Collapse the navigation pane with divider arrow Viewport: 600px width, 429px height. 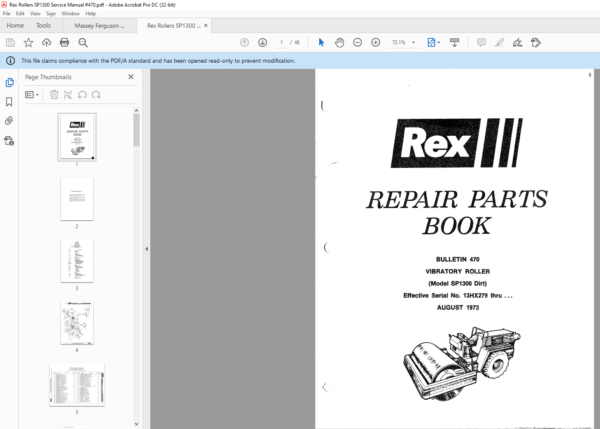[x=147, y=249]
